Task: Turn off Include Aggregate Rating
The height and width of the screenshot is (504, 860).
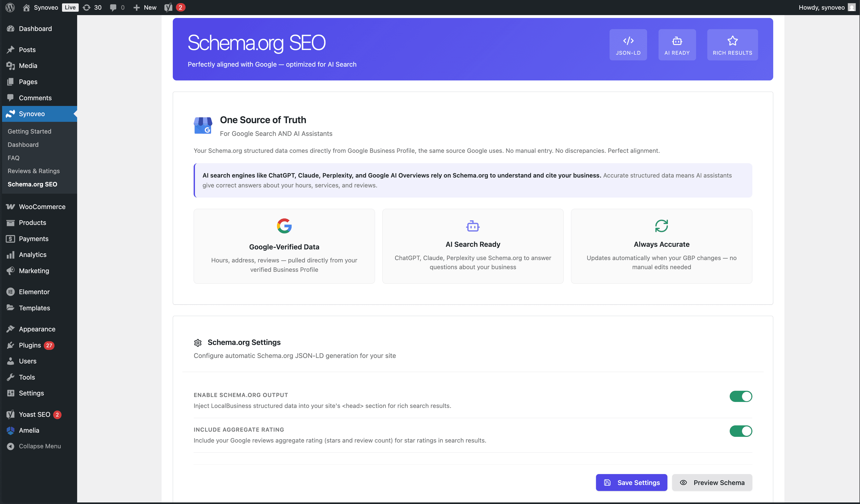Action: click(x=741, y=431)
